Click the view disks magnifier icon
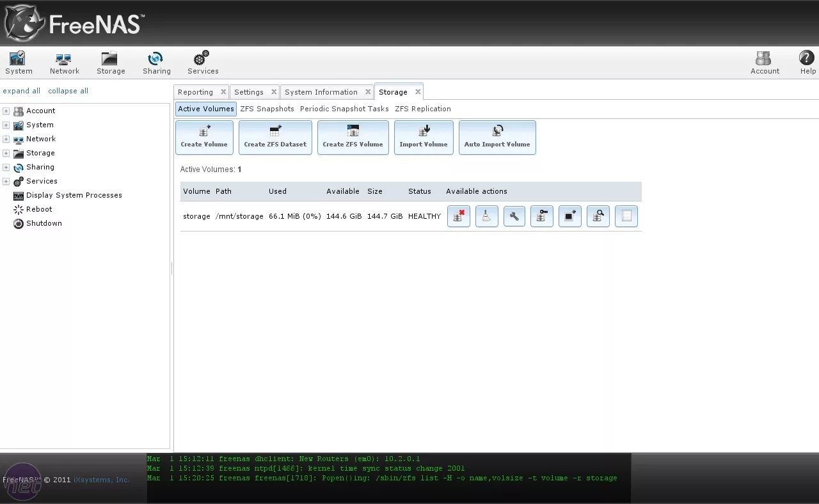 [598, 216]
